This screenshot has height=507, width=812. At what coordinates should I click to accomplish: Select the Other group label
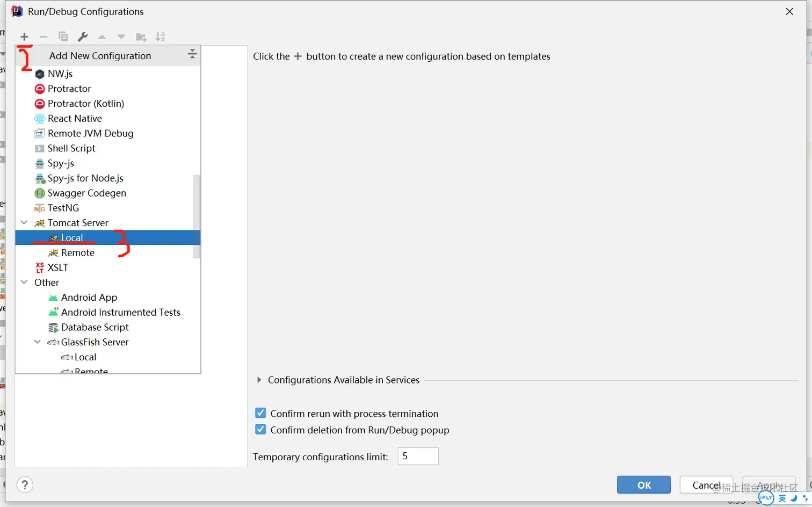(x=47, y=283)
